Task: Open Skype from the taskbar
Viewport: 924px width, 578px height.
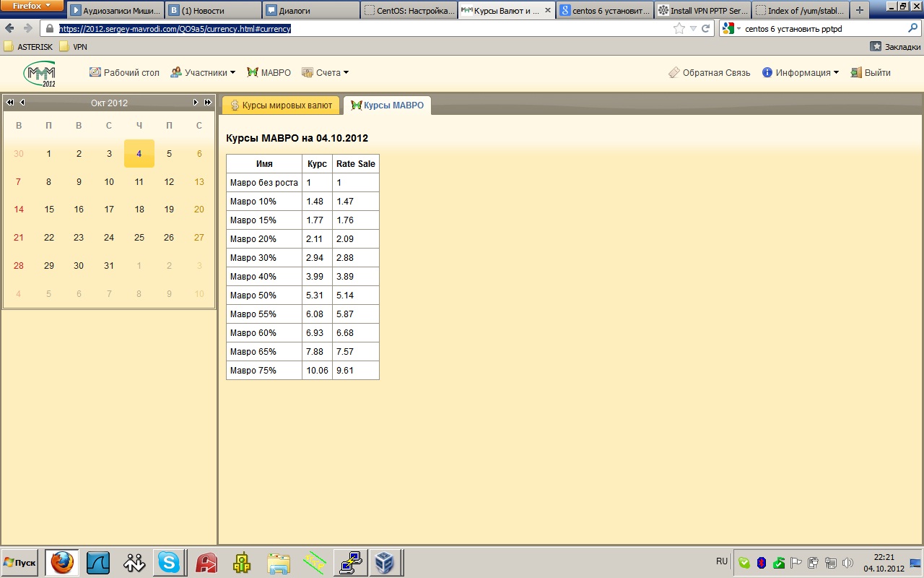Action: pyautogui.click(x=169, y=562)
